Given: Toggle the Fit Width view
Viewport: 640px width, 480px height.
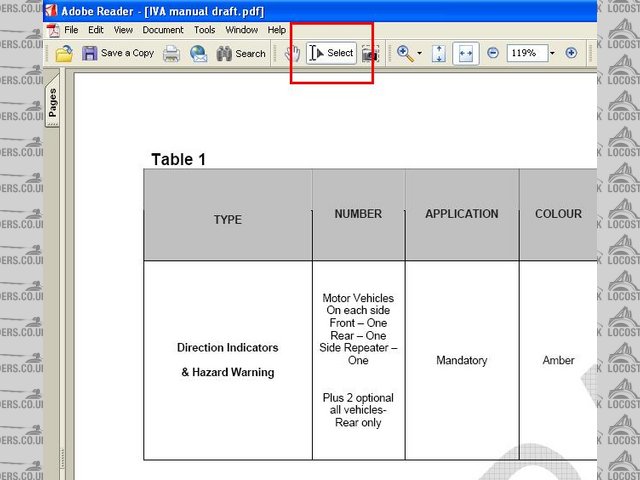Looking at the screenshot, I should click(466, 53).
